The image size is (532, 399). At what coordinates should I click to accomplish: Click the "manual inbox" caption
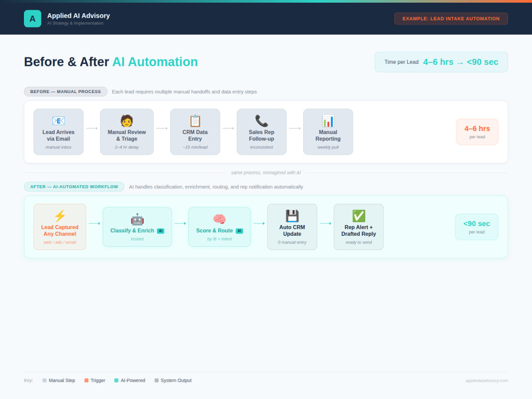click(59, 147)
